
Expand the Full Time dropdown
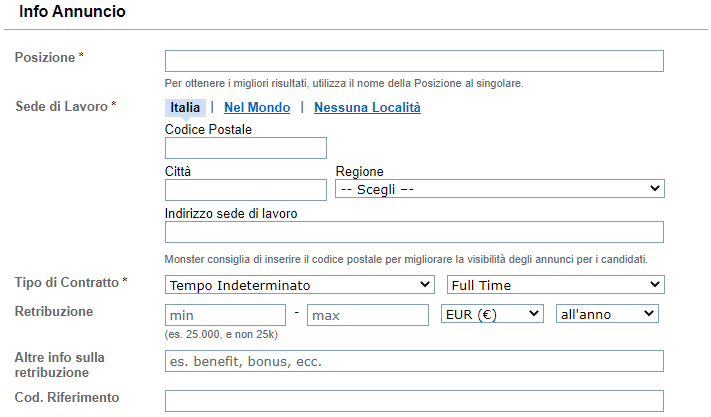click(x=555, y=285)
